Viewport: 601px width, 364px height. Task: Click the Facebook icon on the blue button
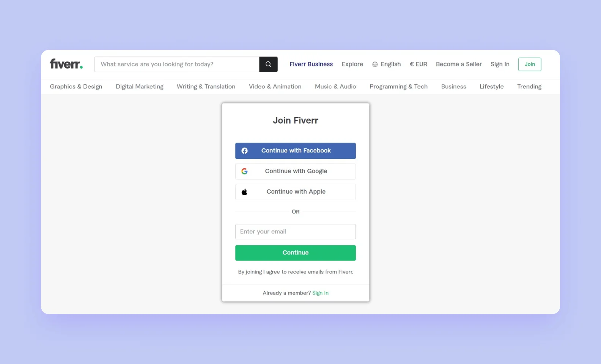(x=245, y=151)
